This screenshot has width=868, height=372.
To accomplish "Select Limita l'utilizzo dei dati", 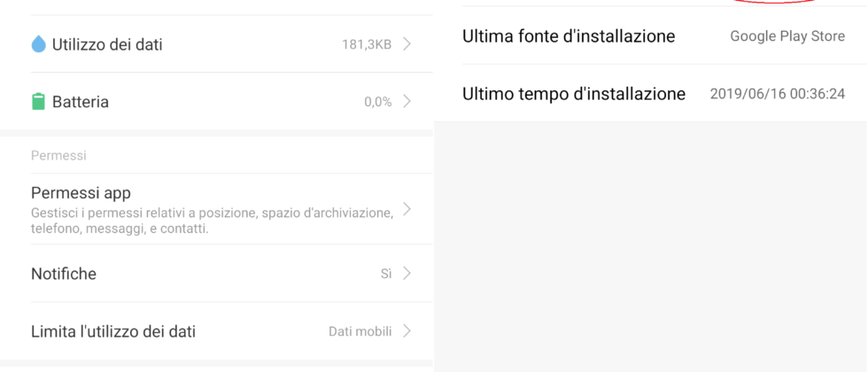I will tap(113, 331).
